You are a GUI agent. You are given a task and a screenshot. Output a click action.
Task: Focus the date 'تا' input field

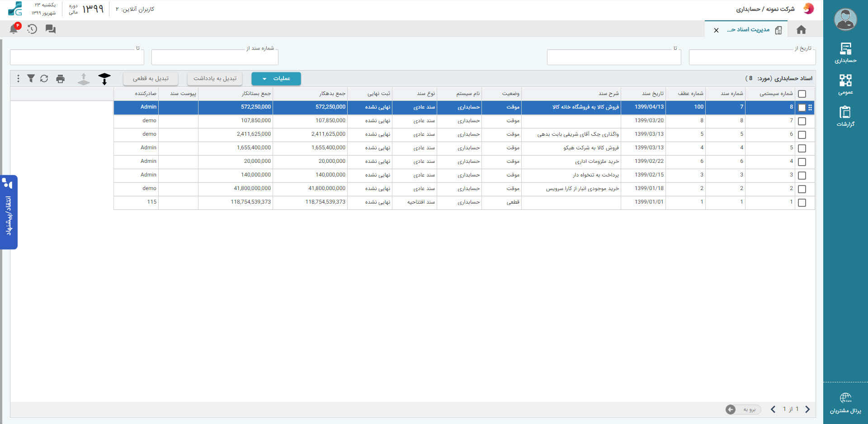pyautogui.click(x=614, y=57)
